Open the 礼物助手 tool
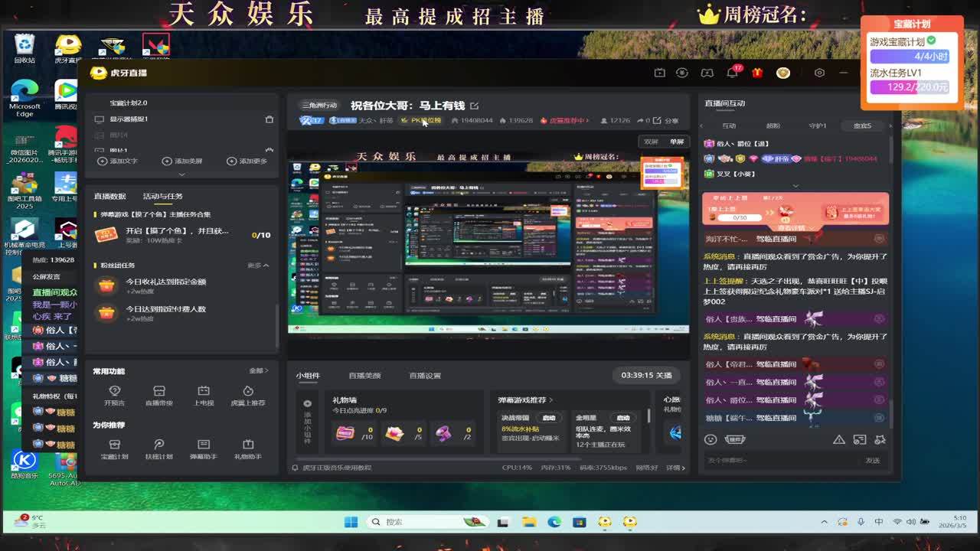This screenshot has width=980, height=551. 248,449
